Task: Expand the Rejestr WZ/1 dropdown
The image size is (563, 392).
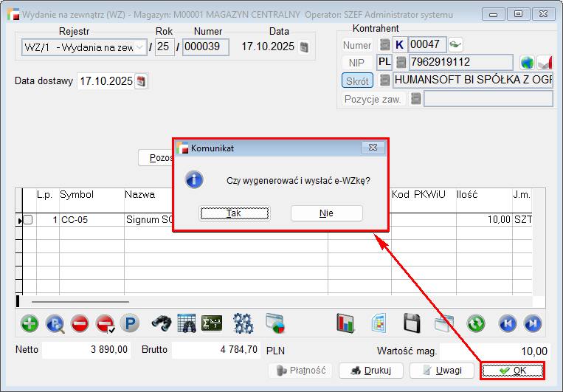Action: pyautogui.click(x=140, y=47)
